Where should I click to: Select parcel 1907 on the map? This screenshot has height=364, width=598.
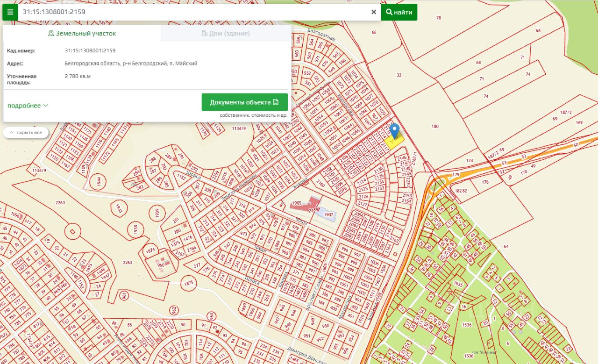[x=328, y=214]
